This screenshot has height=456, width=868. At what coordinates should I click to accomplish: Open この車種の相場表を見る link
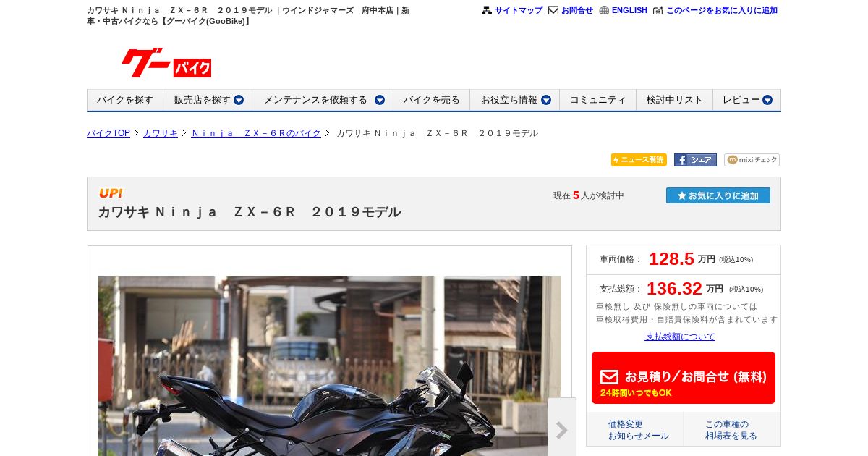(x=731, y=430)
